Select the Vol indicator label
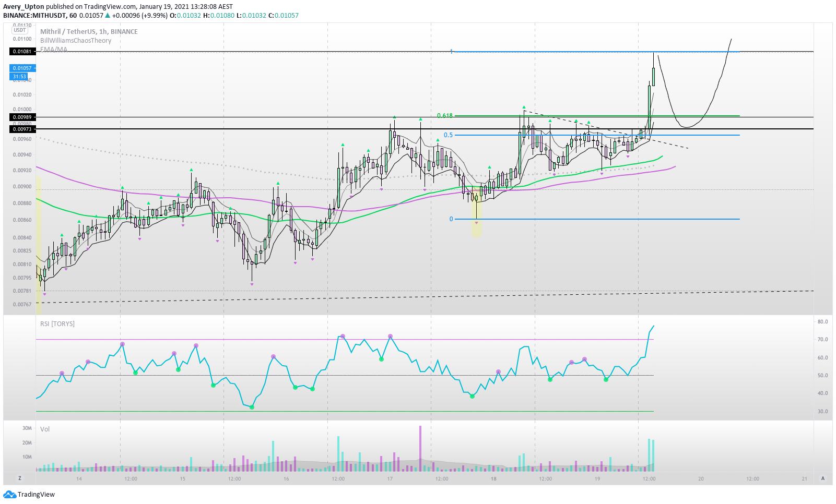836x504 pixels. [45, 429]
